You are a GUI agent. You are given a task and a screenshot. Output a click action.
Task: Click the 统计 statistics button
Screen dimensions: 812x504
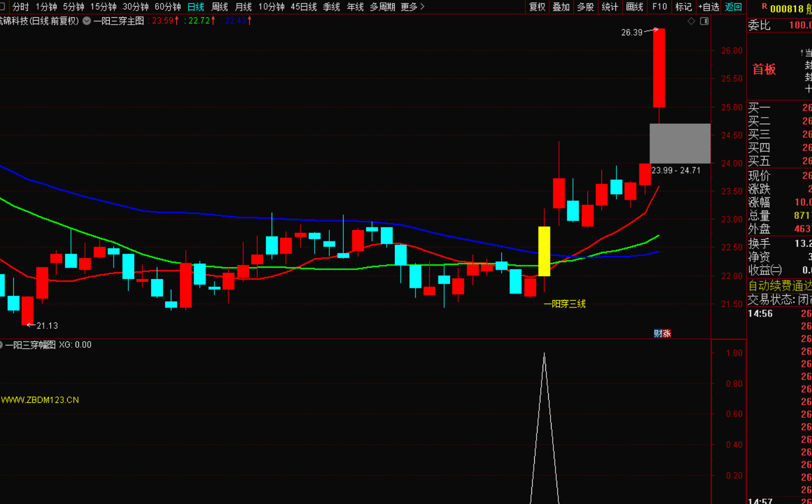point(610,7)
